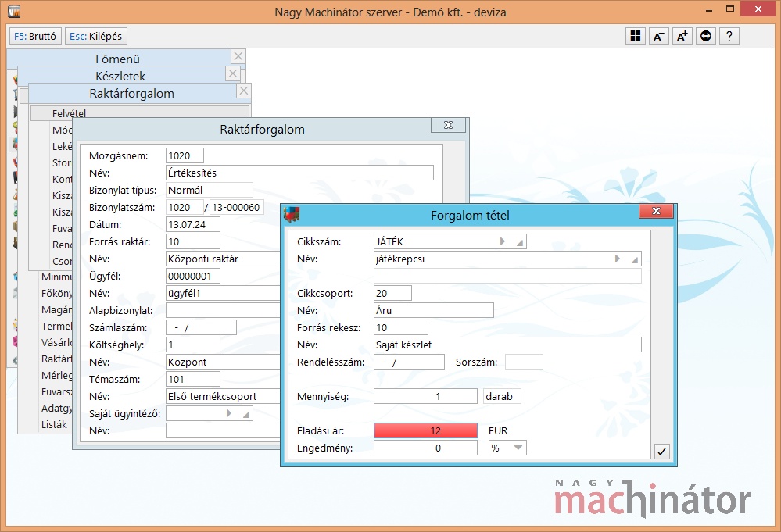
Task: Click the round download arrow toolbar icon
Action: [x=706, y=36]
